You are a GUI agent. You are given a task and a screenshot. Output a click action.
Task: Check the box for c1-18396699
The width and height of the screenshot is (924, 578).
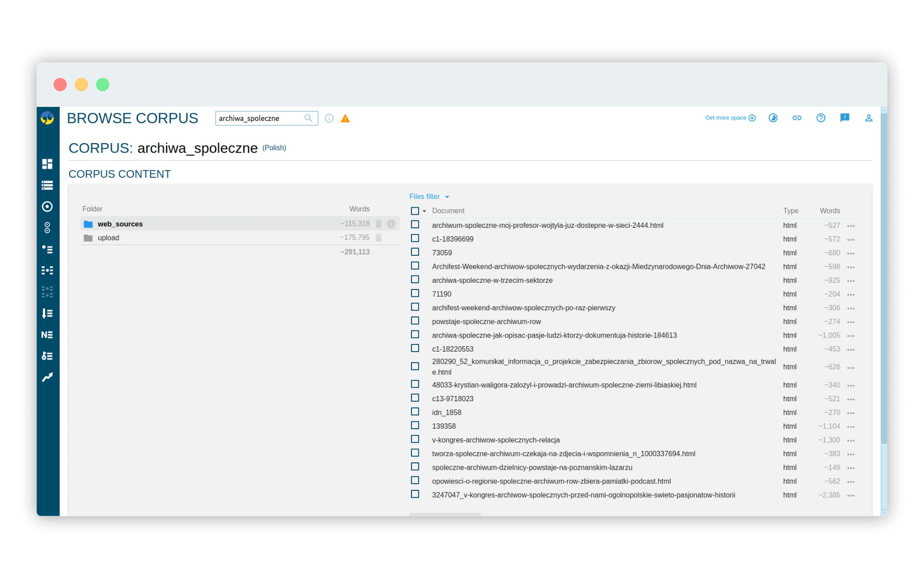tap(415, 238)
